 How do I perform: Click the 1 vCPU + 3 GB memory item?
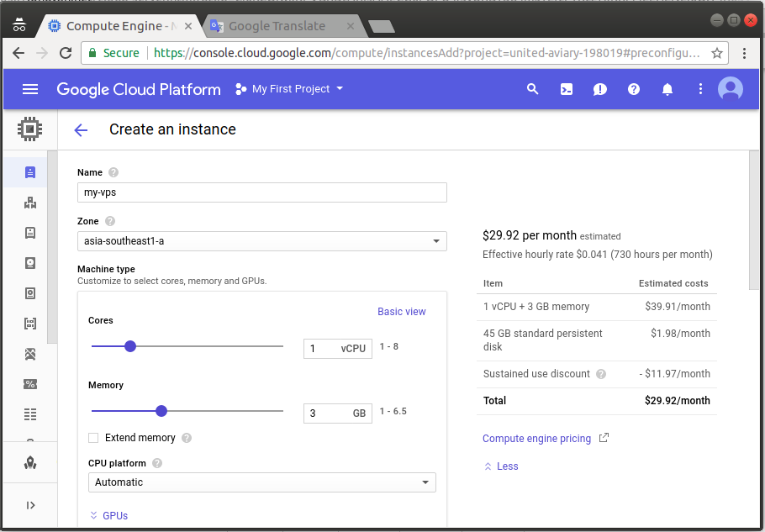[536, 307]
